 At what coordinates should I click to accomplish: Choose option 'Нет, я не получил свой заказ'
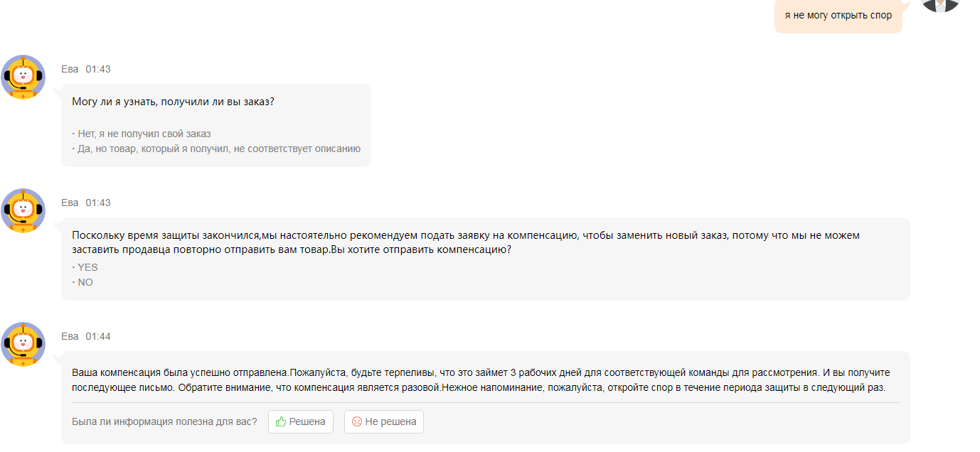(x=142, y=134)
